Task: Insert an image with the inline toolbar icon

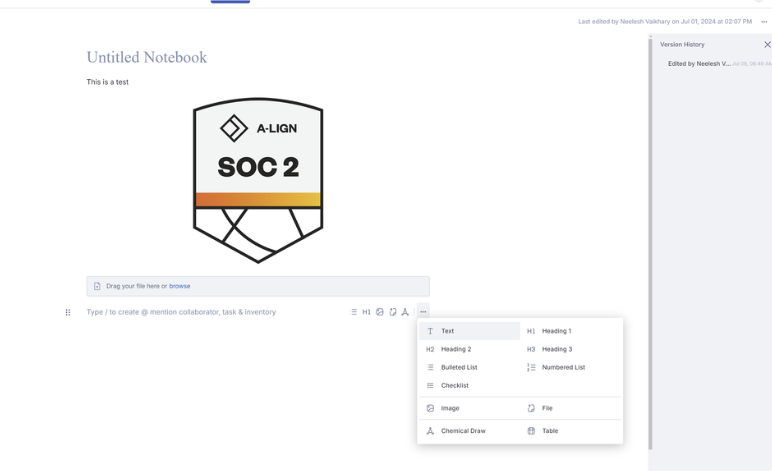Action: (380, 312)
